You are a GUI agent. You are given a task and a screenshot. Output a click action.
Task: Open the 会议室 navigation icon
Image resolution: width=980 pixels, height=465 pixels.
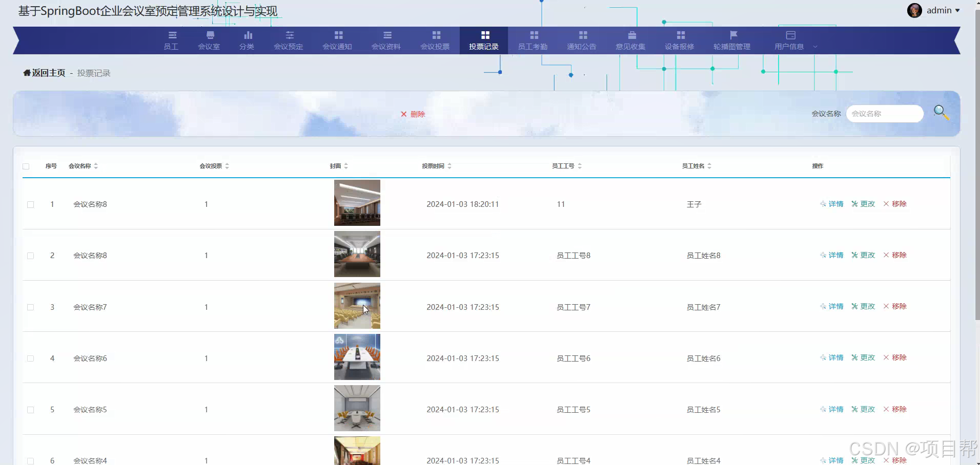point(210,35)
